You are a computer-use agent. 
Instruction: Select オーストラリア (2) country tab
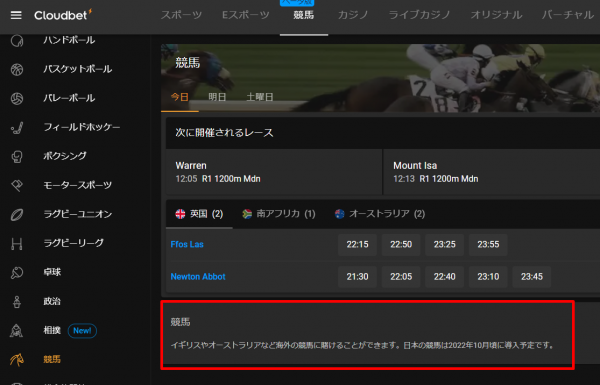tap(380, 214)
